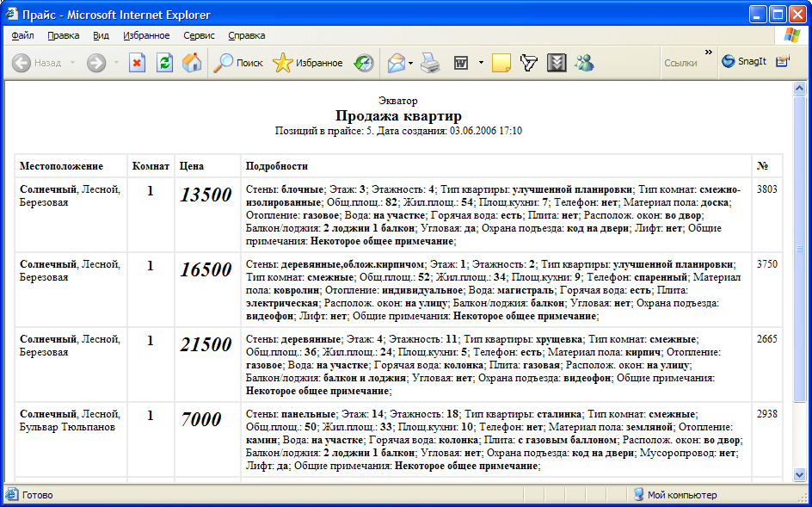Screen dimensions: 812x507
Task: Go to the Home page icon
Action: coord(192,63)
